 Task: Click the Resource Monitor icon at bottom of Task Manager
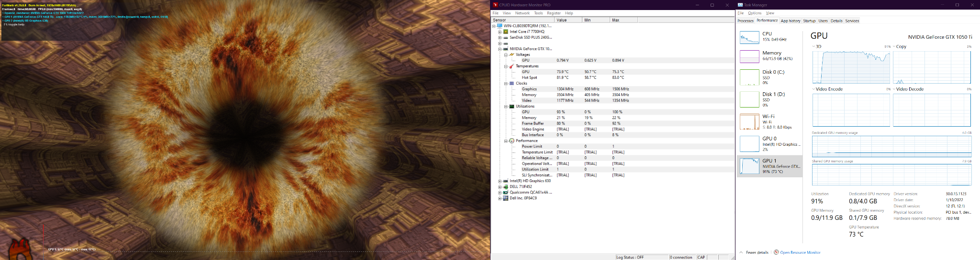point(776,252)
